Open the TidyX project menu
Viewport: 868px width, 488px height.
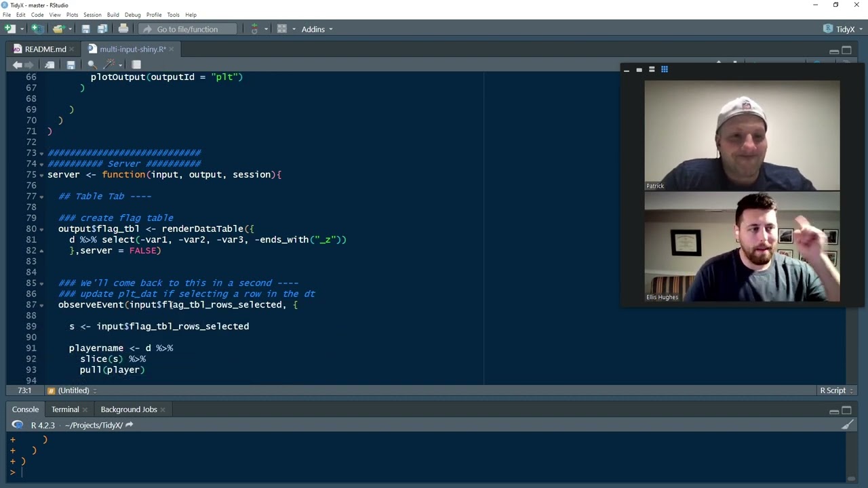tap(843, 29)
